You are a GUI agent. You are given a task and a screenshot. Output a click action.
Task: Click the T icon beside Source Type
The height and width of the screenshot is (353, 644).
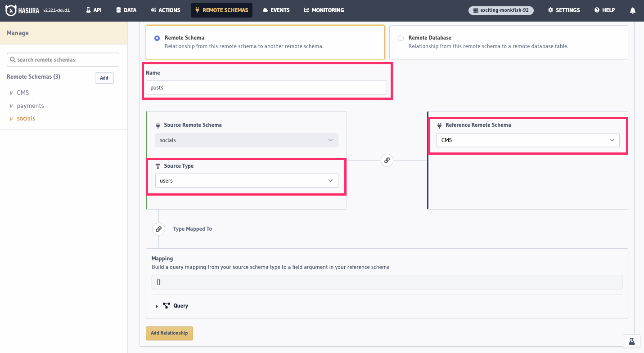coord(158,165)
